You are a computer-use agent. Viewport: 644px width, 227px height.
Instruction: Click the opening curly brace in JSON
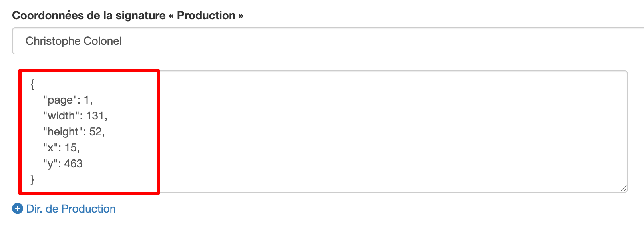pos(32,84)
